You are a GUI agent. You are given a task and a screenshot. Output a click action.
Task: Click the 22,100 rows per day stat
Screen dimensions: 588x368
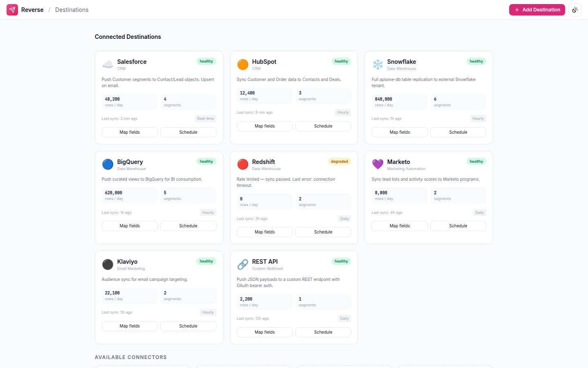129,296
